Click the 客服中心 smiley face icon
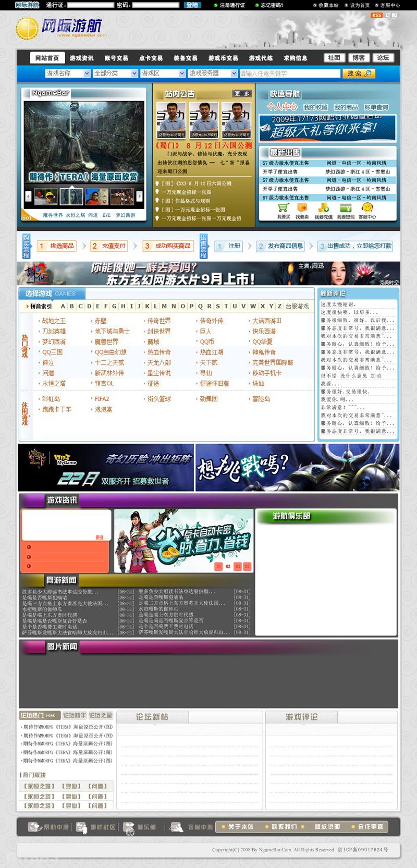 click(367, 208)
